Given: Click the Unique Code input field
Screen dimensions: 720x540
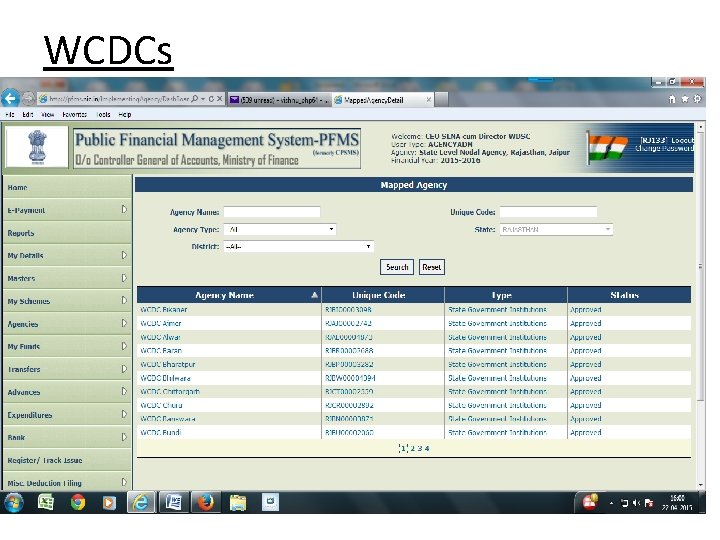Looking at the screenshot, I should pos(548,212).
